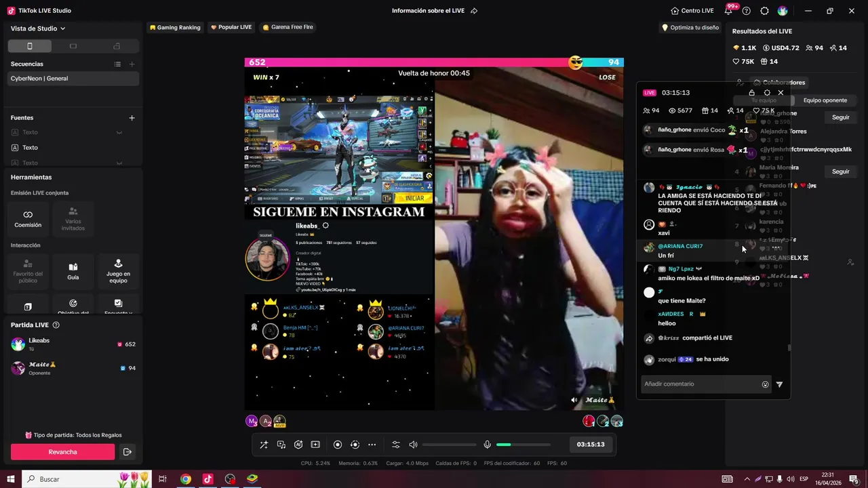
Task: Open Windows Start menu
Action: 10,479
